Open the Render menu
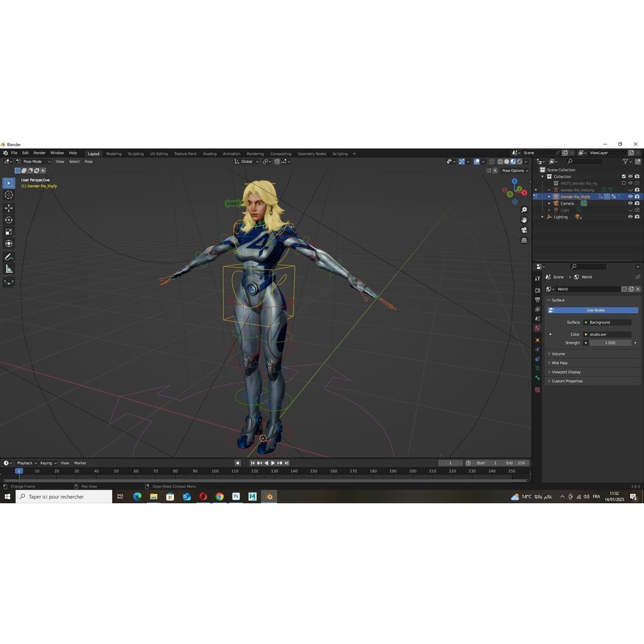This screenshot has height=644, width=644. (x=39, y=153)
